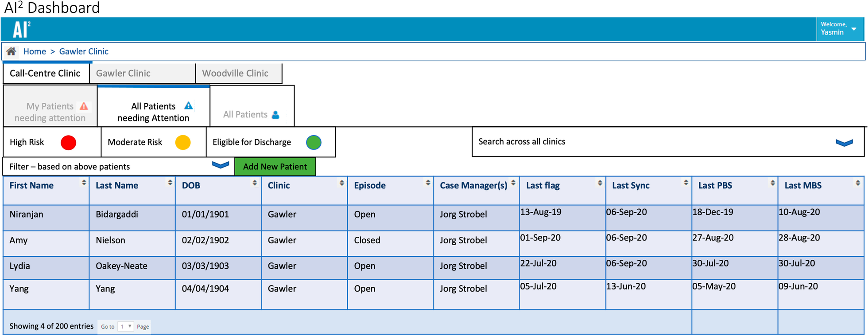Click Gawler Clinic breadcrumb link
Image resolution: width=868 pixels, height=336 pixels.
[84, 51]
